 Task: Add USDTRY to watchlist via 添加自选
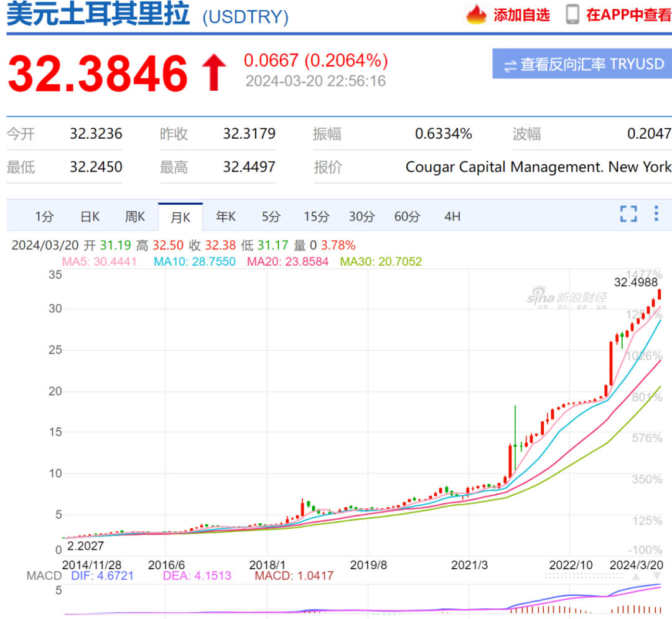tap(521, 15)
